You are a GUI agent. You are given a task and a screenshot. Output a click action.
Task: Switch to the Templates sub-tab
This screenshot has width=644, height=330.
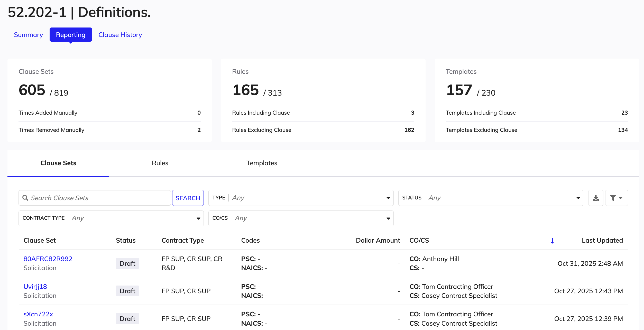tap(262, 163)
